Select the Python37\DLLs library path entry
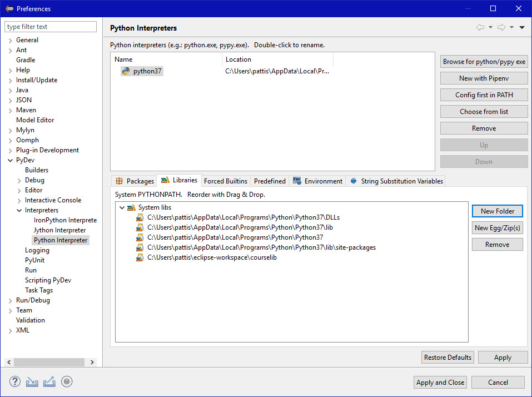 [243, 217]
